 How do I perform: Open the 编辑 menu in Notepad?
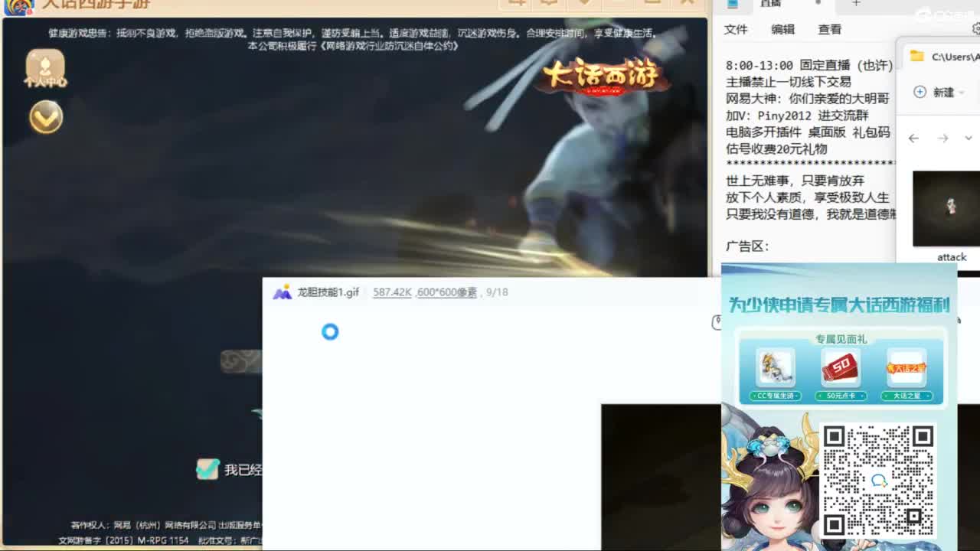(782, 29)
